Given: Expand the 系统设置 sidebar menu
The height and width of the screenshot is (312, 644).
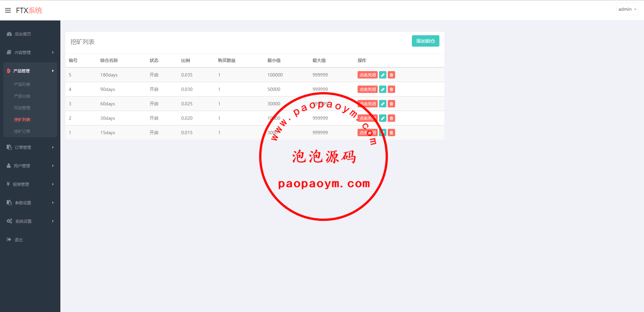Looking at the screenshot, I should click(30, 221).
